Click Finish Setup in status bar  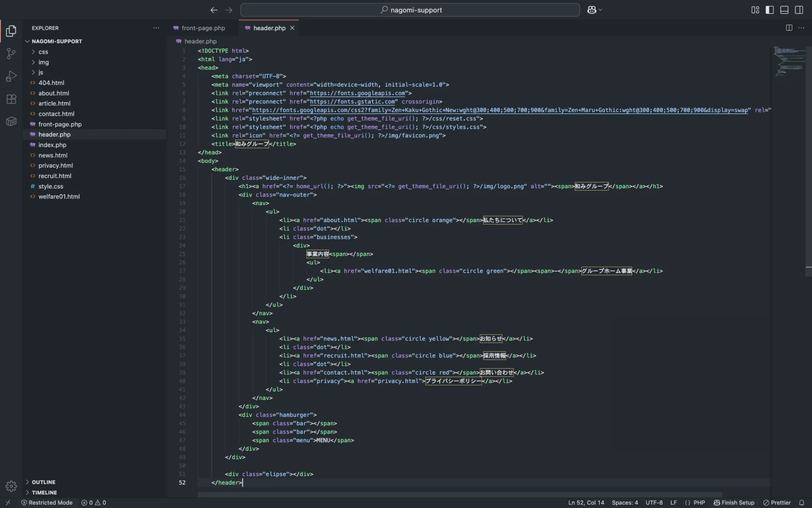coord(734,502)
